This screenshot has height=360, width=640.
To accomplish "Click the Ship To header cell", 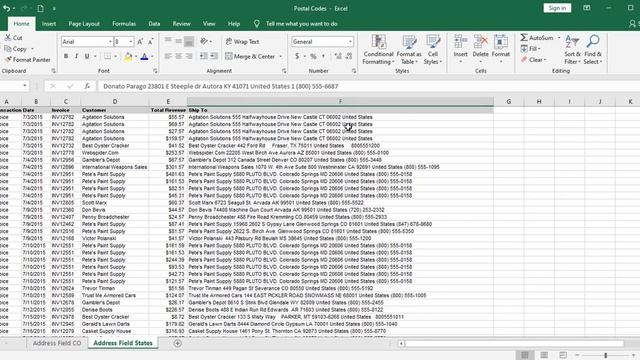I will tap(340, 110).
